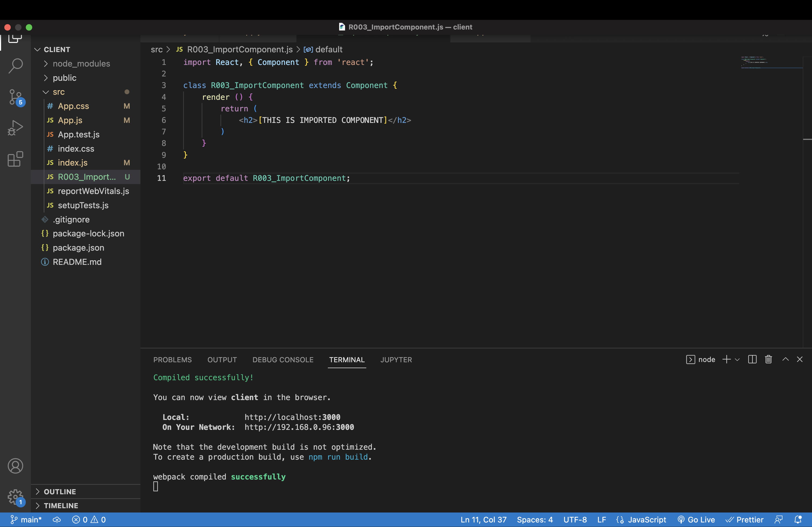Expand the node_modules folder
This screenshot has width=812, height=527.
click(x=81, y=64)
